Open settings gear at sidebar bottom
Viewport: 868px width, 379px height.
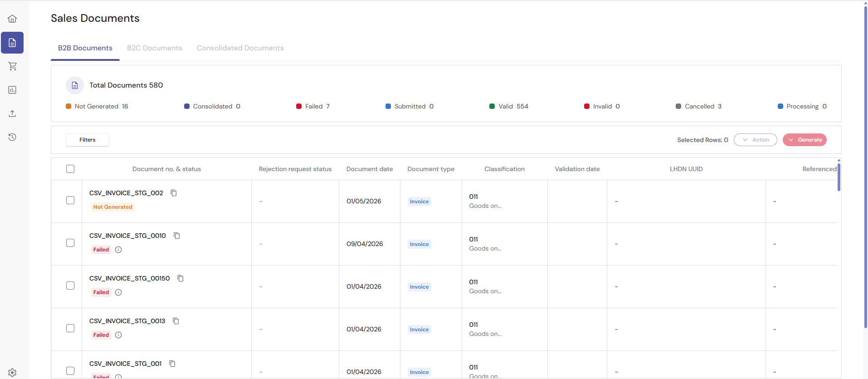[12, 372]
